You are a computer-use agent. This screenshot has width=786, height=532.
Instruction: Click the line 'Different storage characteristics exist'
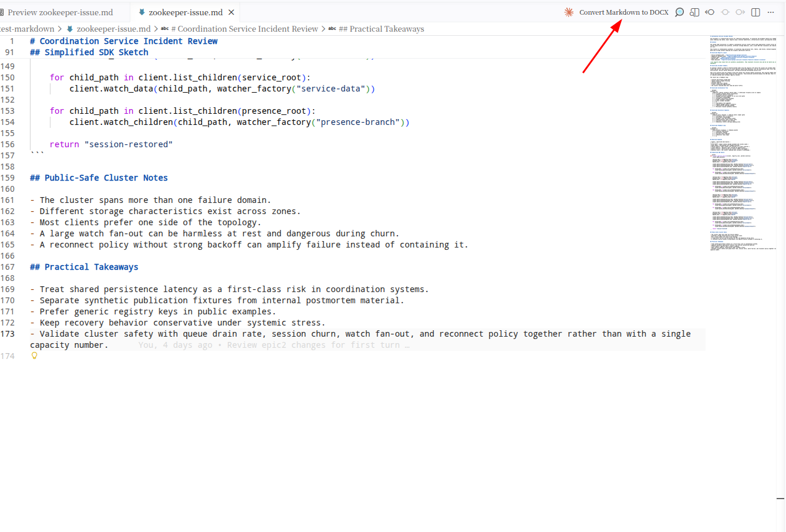pyautogui.click(x=166, y=211)
